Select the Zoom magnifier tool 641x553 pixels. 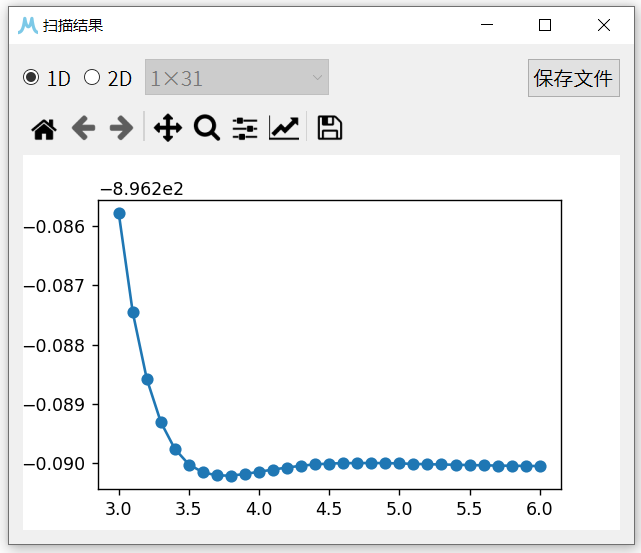pyautogui.click(x=207, y=128)
